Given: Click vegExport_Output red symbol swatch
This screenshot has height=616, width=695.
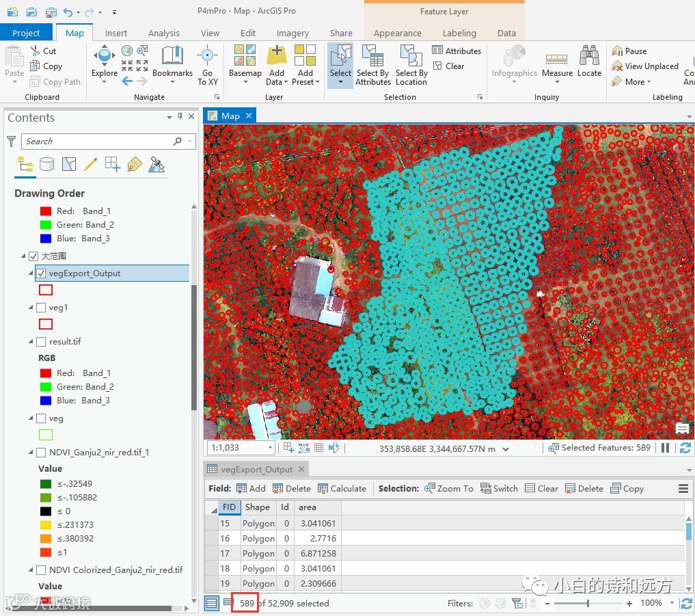Looking at the screenshot, I should pyautogui.click(x=46, y=290).
